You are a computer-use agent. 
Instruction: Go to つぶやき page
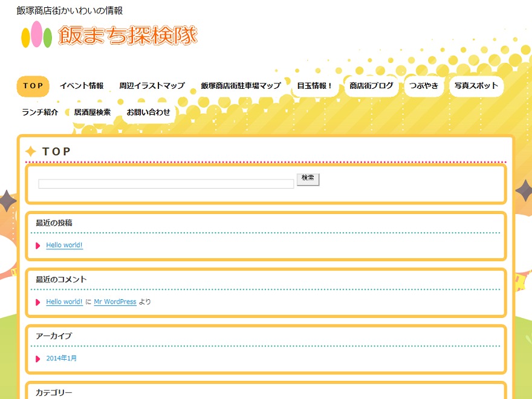pyautogui.click(x=424, y=86)
